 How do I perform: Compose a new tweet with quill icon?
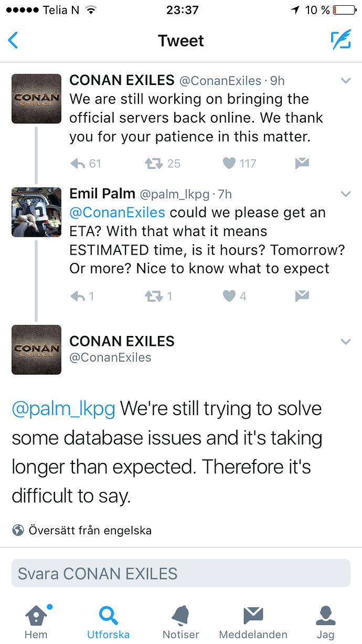(340, 40)
